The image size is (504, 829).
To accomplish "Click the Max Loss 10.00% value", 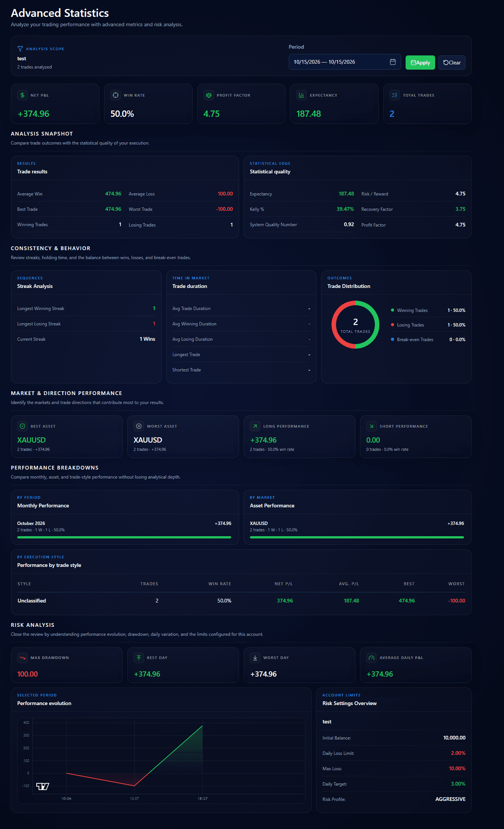I will [x=457, y=768].
